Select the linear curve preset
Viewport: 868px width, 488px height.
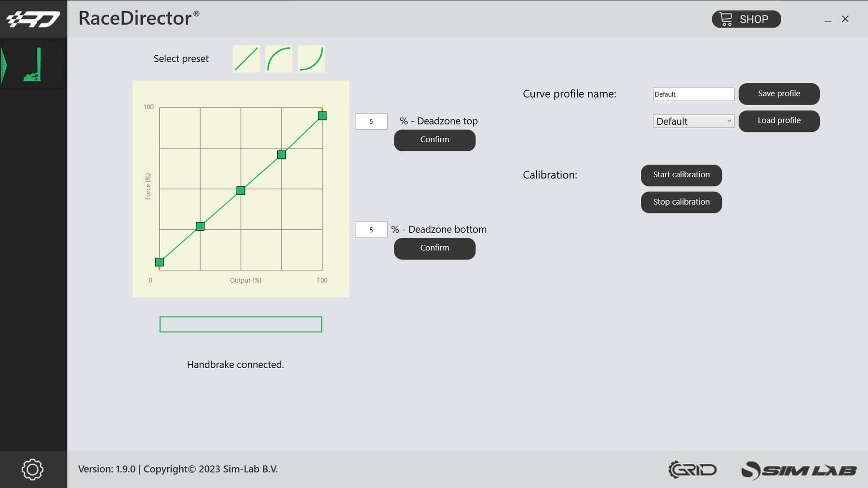pos(245,58)
